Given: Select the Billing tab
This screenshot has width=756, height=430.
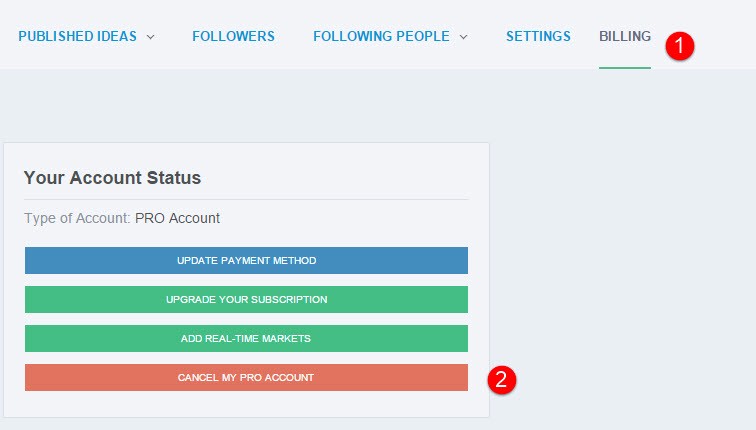Looking at the screenshot, I should coord(625,36).
